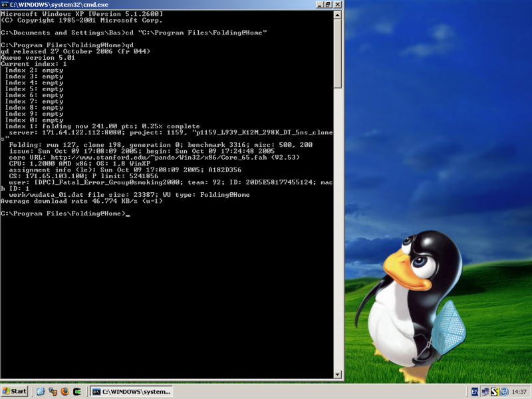
Task: Click the 'Index 5: empty' line
Action: 34,89
